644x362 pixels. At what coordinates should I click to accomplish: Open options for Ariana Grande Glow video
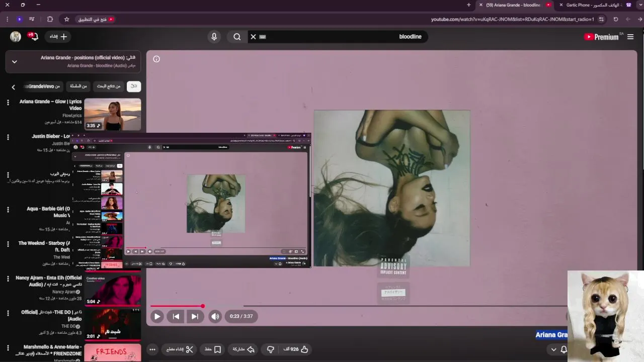click(8, 103)
